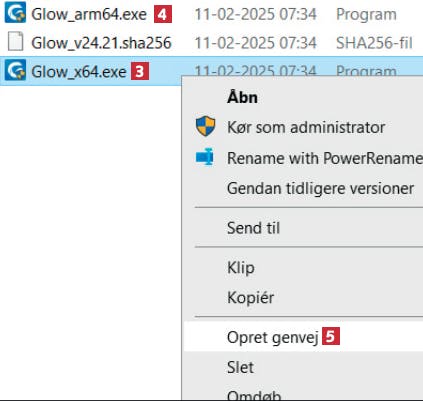Screen dimensions: 423x401
Task: Select the Glow_arm64.exe file name
Action: point(89,14)
